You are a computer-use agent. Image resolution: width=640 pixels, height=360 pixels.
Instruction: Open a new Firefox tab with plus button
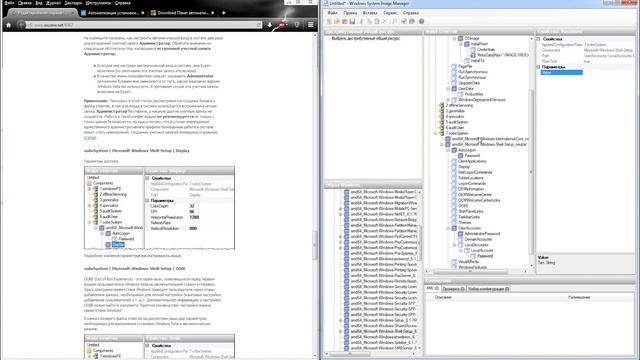tap(223, 13)
